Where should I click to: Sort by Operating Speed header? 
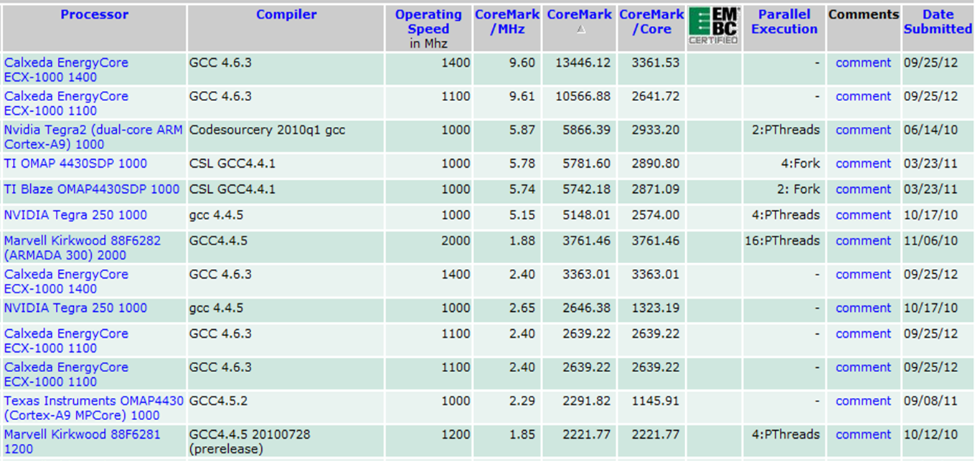pos(428,22)
